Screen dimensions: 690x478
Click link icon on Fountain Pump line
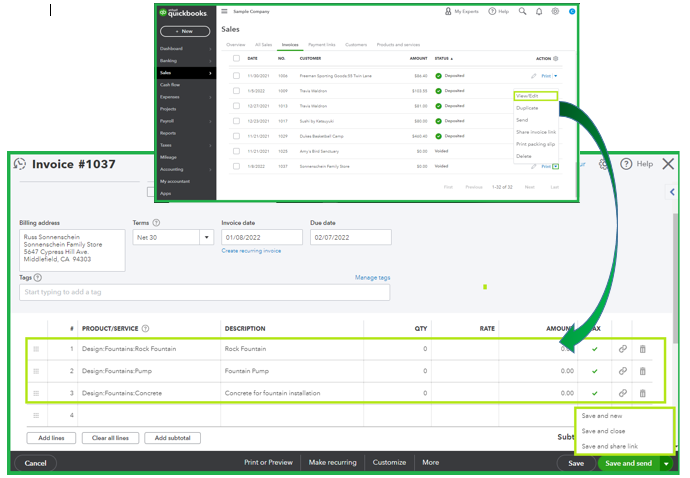623,371
